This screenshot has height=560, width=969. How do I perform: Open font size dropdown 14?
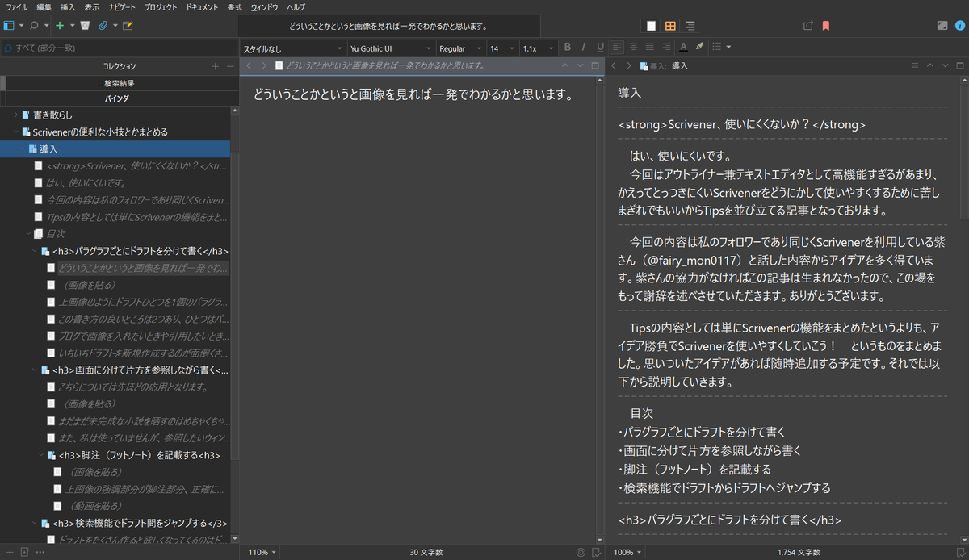point(502,48)
